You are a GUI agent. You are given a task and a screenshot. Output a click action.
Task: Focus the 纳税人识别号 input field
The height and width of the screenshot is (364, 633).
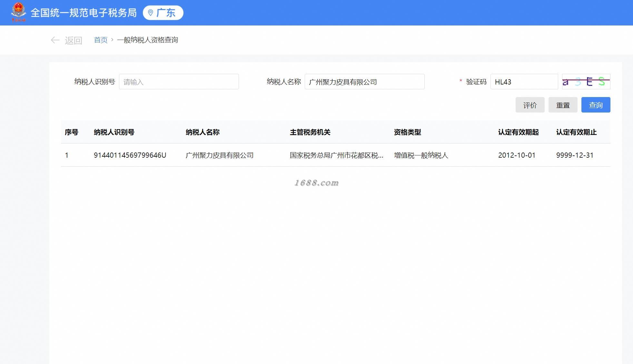point(179,82)
